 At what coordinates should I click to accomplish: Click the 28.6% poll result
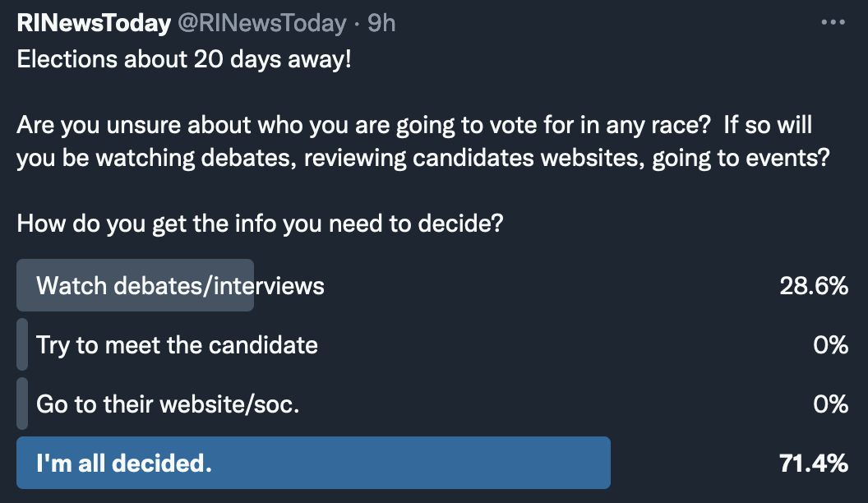pos(814,286)
